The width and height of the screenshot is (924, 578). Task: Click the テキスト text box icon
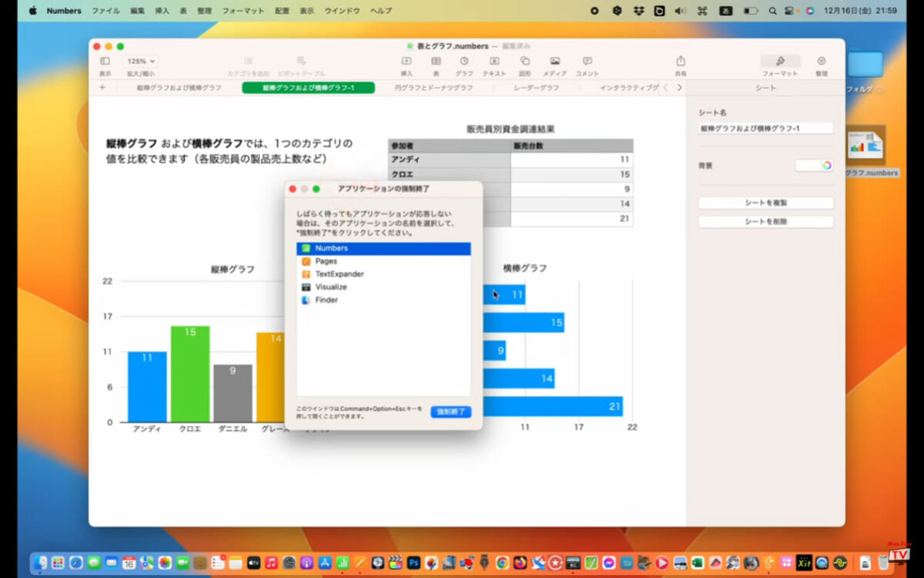point(494,61)
